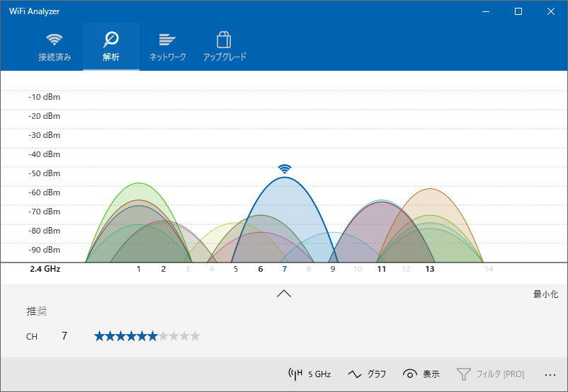Screen dimensions: 568x392
Task: Select channel 1 on the axis
Action: click(x=139, y=269)
